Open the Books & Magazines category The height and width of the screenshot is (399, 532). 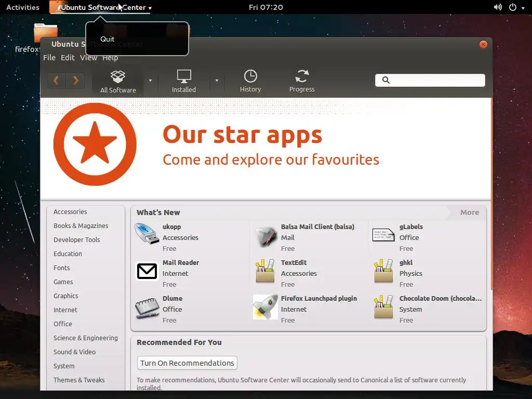[x=81, y=225]
